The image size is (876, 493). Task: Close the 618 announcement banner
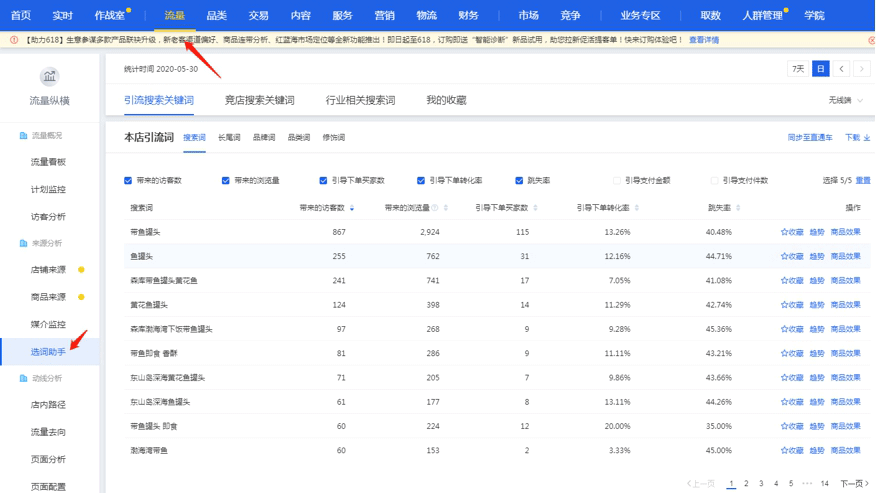click(x=870, y=40)
